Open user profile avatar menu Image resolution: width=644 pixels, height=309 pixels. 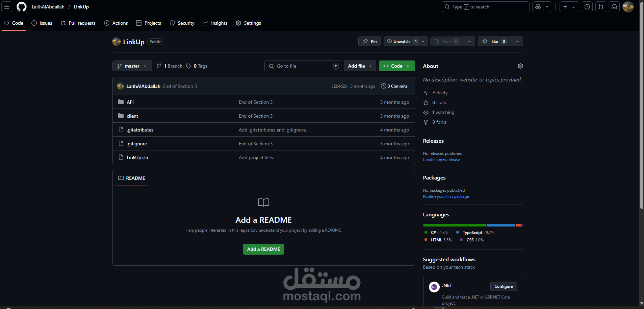(x=628, y=7)
